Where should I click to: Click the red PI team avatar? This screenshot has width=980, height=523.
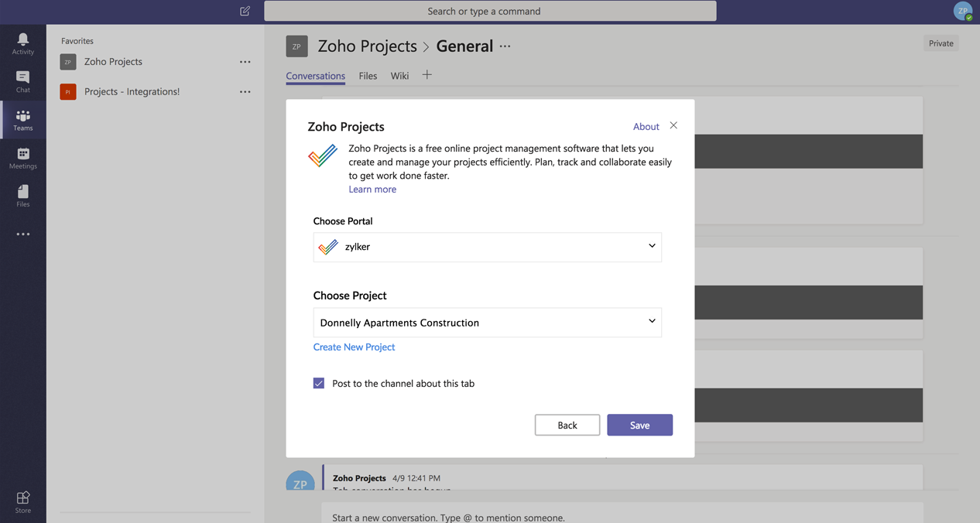(x=68, y=92)
